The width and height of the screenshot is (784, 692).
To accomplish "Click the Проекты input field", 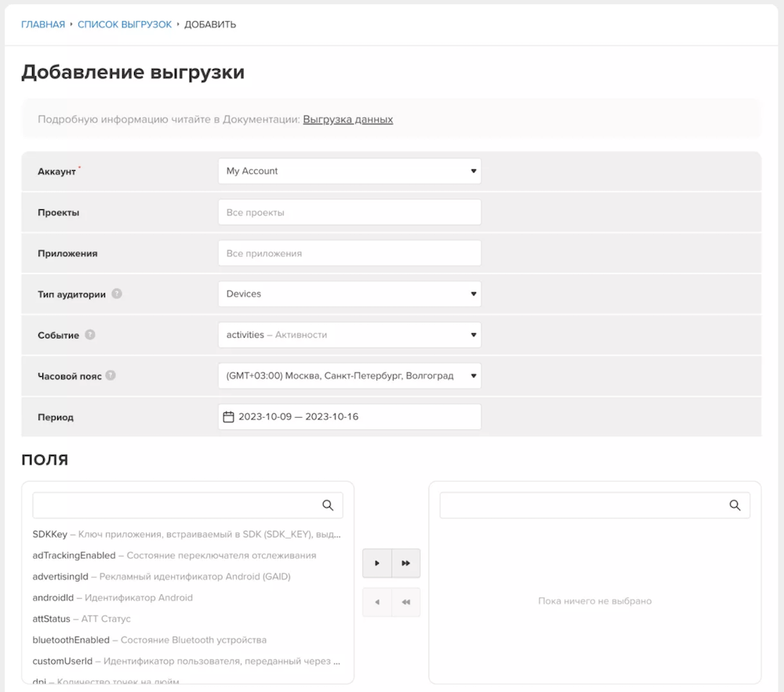I will click(349, 212).
